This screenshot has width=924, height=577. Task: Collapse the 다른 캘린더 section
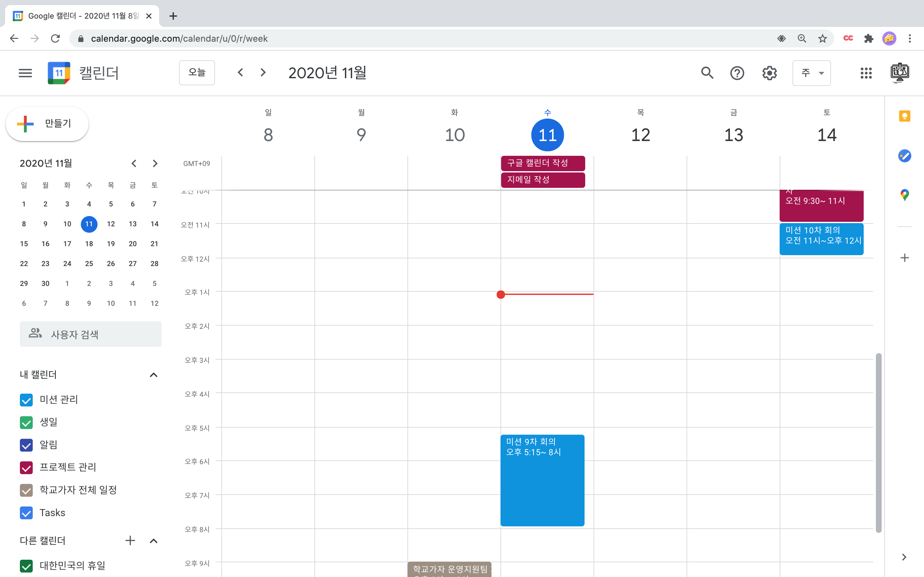(x=153, y=541)
